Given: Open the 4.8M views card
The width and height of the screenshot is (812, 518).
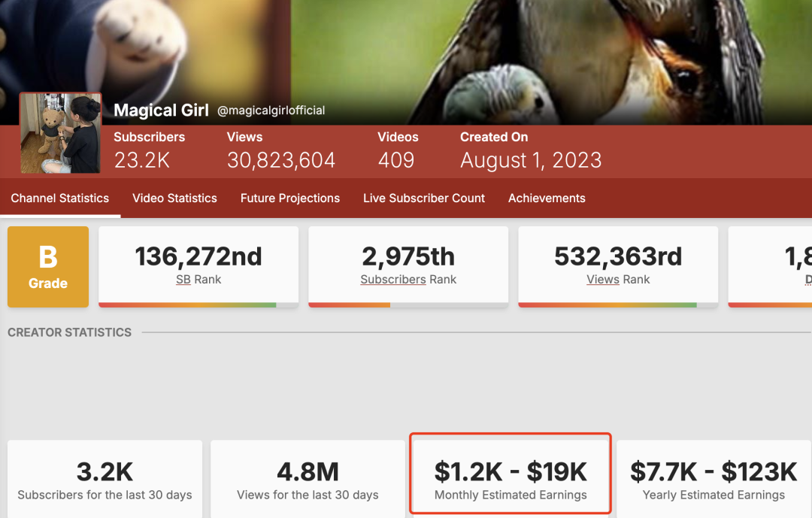Looking at the screenshot, I should click(x=308, y=477).
